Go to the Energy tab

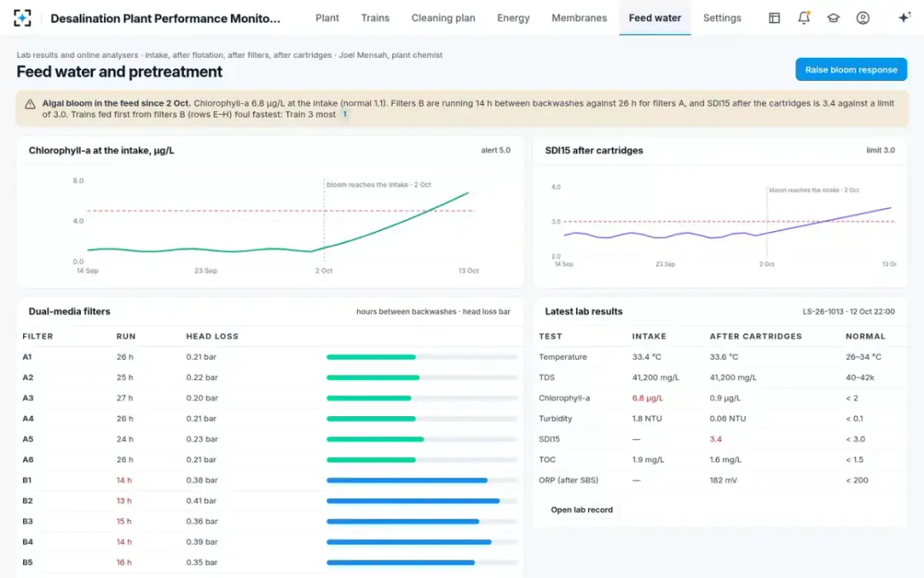(514, 18)
